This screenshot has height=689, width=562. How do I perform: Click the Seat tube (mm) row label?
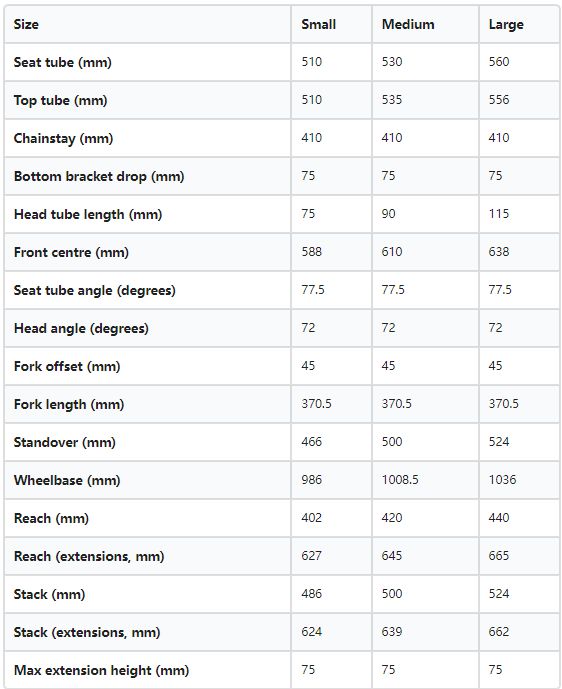coord(62,62)
